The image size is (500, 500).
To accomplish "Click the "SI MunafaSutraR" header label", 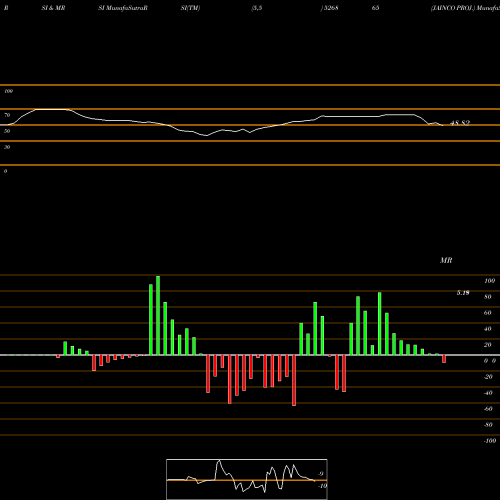I will pyautogui.click(x=123, y=8).
